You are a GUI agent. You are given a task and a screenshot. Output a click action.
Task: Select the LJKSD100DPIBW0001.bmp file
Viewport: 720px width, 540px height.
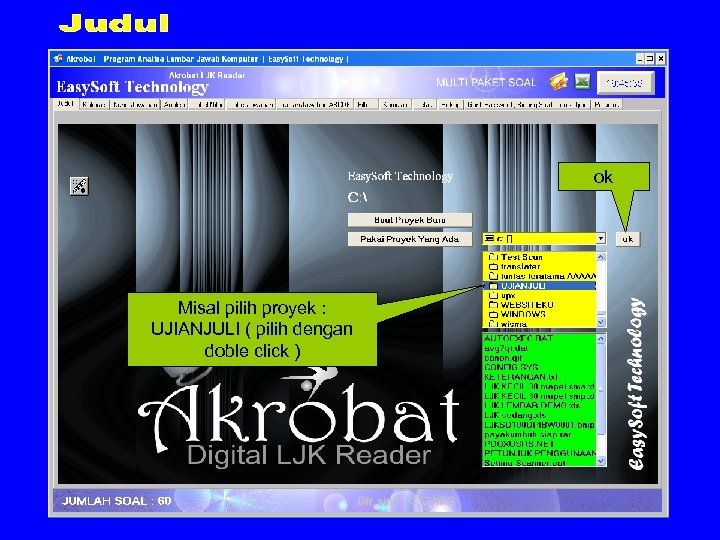(540, 425)
